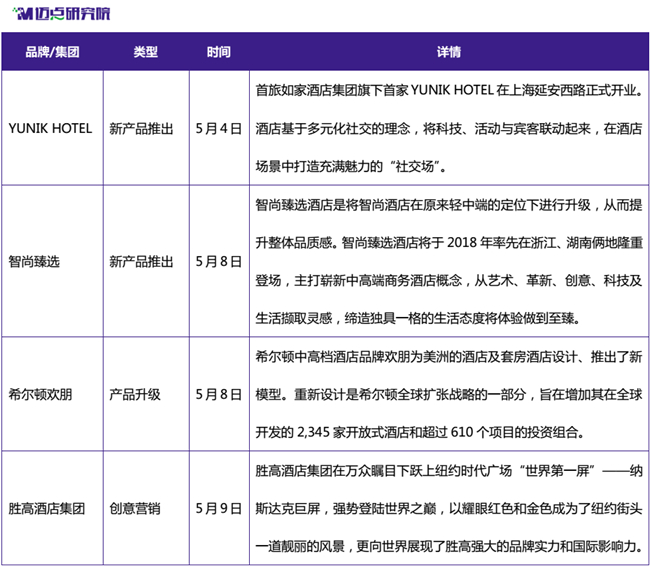
Task: Click the line beginning 登场，主打崭新中高端
Action: point(449,281)
